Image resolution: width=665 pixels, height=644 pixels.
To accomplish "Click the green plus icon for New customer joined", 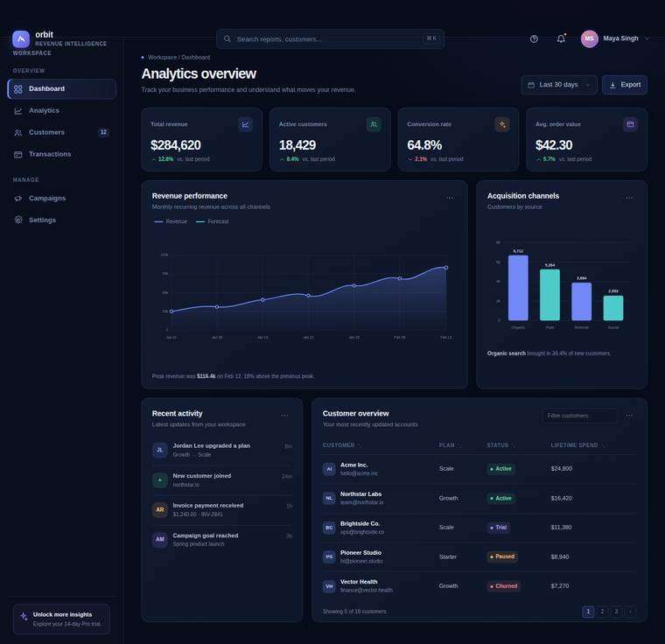I will pyautogui.click(x=160, y=479).
